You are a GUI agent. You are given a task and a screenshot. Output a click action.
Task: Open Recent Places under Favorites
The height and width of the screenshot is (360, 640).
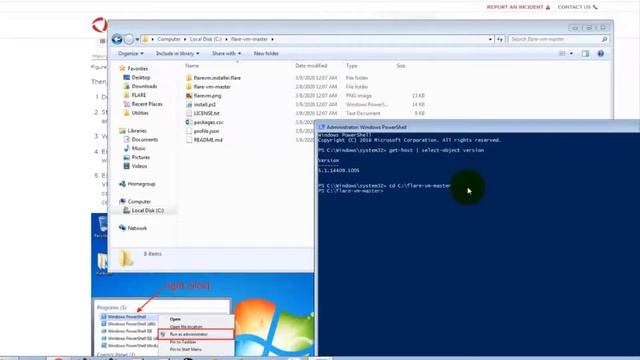pyautogui.click(x=147, y=104)
